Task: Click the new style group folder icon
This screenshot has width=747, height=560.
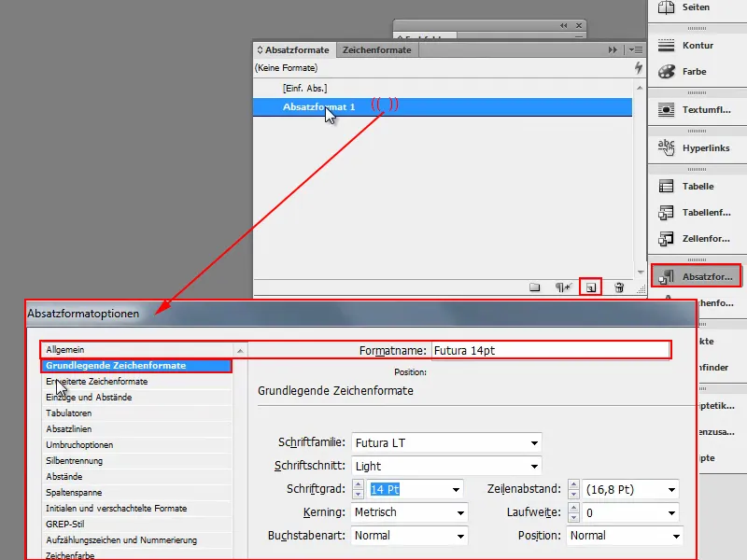Action: (x=534, y=287)
